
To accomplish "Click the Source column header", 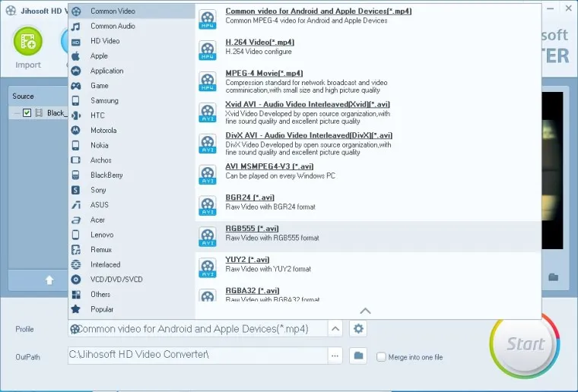I will 38,96.
